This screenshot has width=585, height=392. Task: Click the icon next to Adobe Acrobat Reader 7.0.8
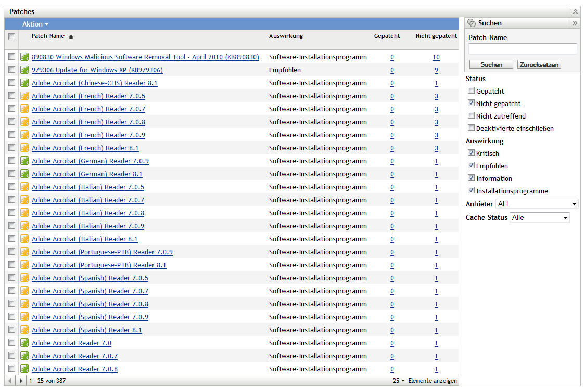24,369
